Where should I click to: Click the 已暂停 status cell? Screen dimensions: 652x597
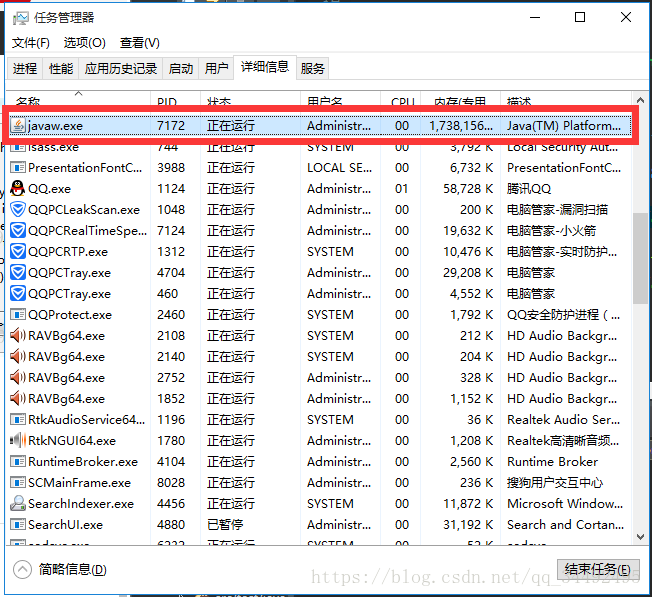pyautogui.click(x=225, y=525)
